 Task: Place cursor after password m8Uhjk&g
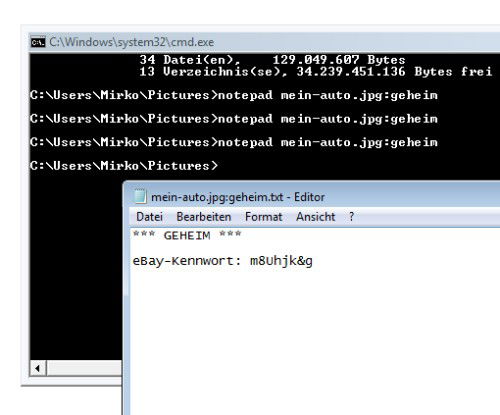tap(314, 261)
